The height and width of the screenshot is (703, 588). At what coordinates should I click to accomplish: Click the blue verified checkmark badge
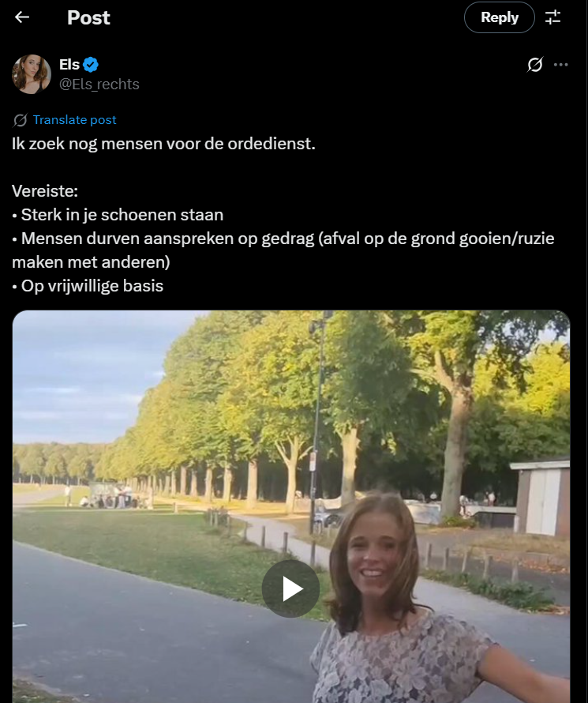(x=91, y=65)
